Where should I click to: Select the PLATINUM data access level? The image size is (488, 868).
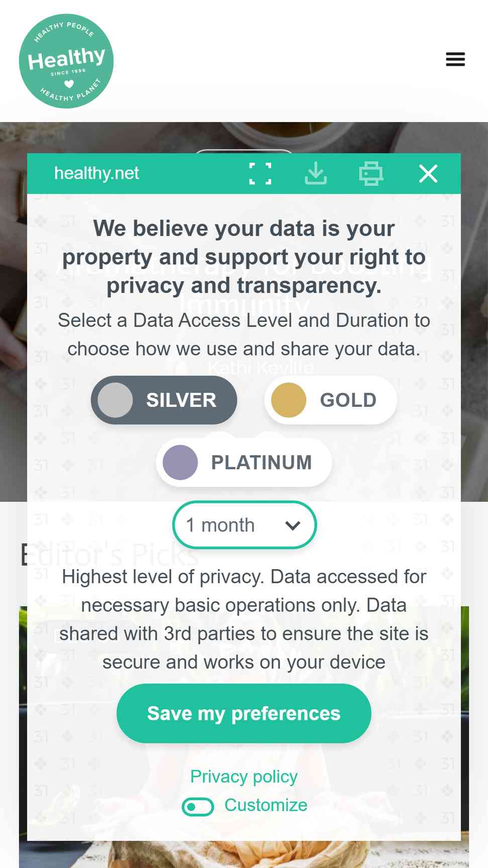(x=244, y=463)
